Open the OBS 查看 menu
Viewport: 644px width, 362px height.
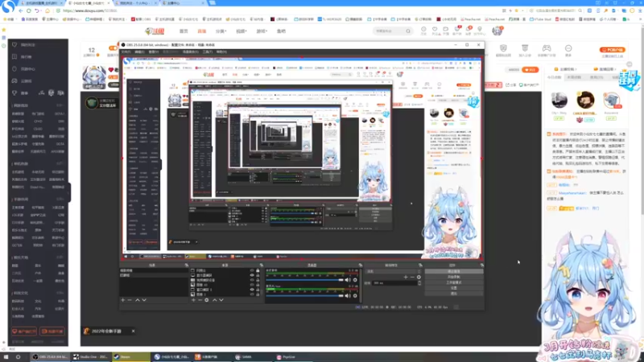coord(153,52)
